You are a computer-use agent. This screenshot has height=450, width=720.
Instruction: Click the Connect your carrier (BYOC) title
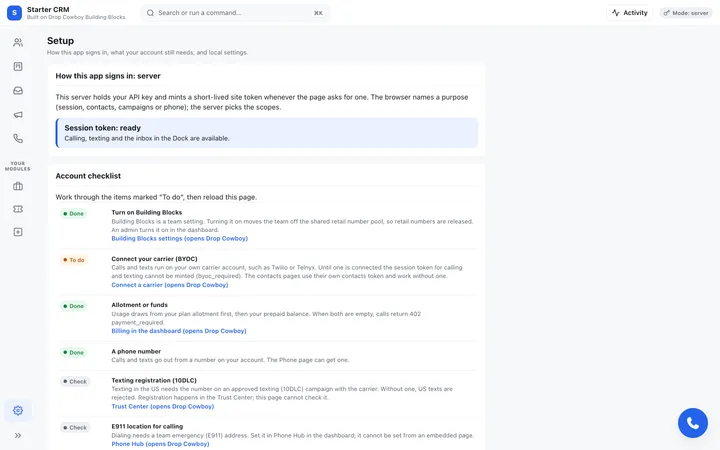click(x=154, y=259)
